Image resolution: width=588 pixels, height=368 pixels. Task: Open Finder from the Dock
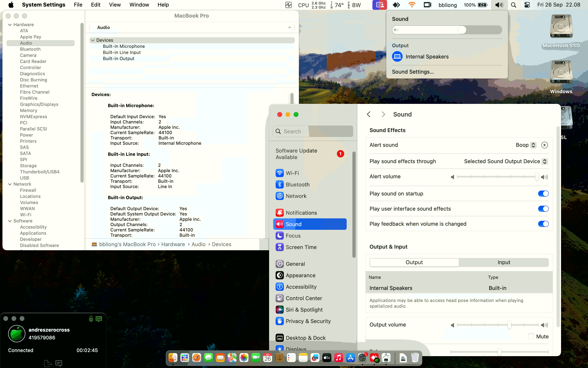click(x=173, y=358)
